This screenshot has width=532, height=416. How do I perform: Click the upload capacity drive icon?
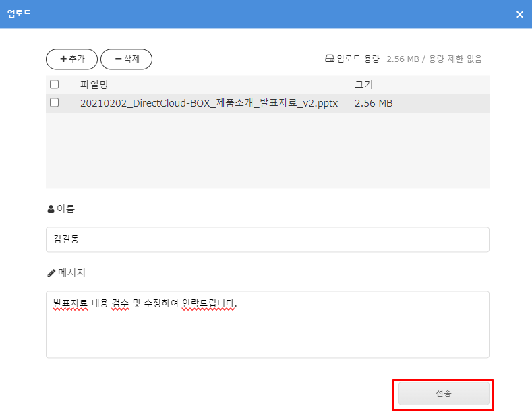(330, 59)
